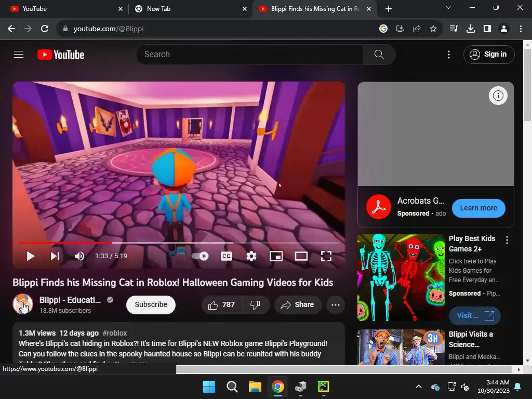Viewport: 532px width, 399px height.
Task: Go back to the previous page
Action: click(11, 29)
